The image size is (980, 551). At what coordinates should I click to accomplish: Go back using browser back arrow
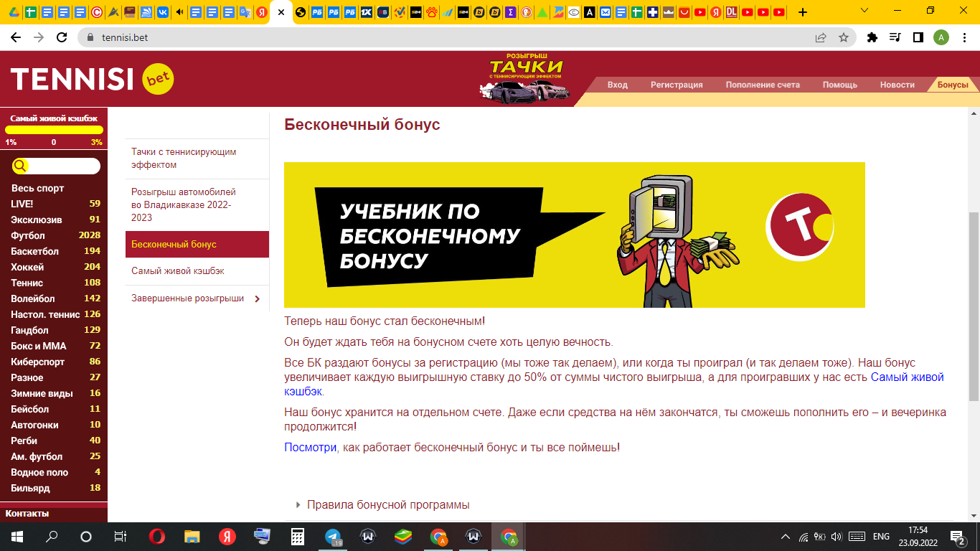tap(16, 37)
